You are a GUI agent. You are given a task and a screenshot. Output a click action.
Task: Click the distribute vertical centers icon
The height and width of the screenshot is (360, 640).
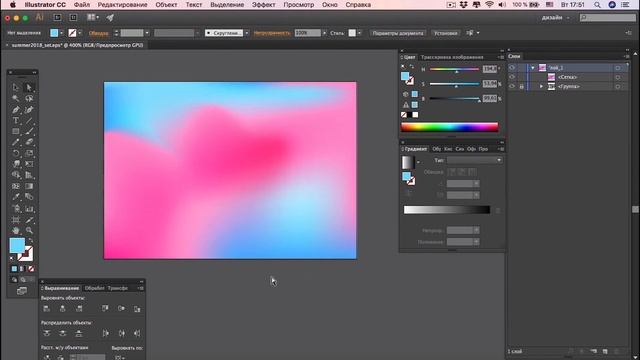tap(62, 333)
